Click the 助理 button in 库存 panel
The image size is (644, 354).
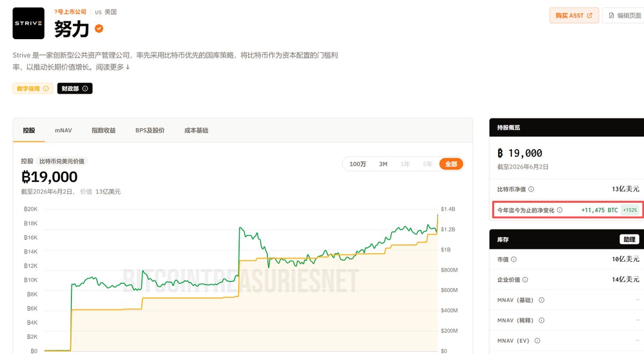pos(630,239)
